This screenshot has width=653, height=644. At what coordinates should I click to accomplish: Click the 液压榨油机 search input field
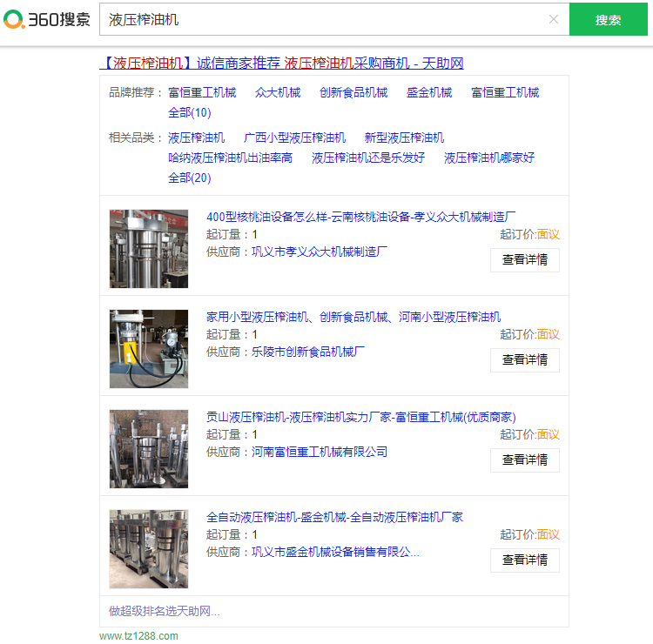point(322,19)
